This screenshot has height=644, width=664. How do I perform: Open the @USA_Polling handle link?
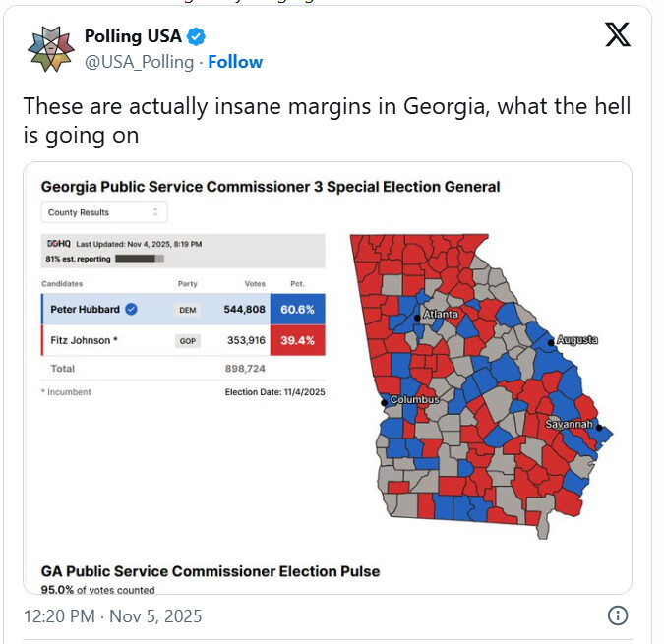[142, 62]
